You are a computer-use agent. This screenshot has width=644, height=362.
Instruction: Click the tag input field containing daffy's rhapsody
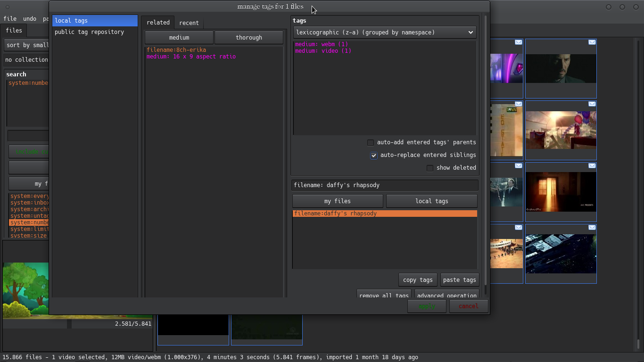[385, 185]
